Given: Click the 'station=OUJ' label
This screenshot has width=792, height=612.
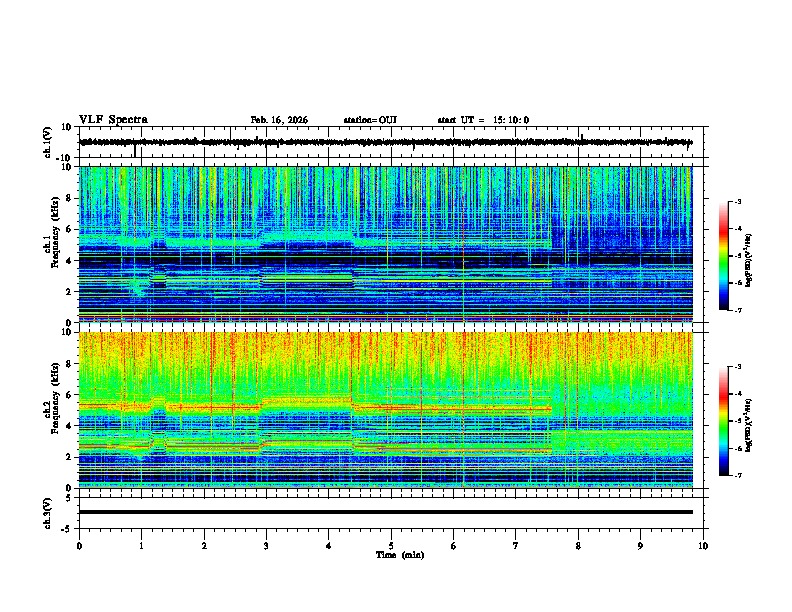Looking at the screenshot, I should 370,120.
